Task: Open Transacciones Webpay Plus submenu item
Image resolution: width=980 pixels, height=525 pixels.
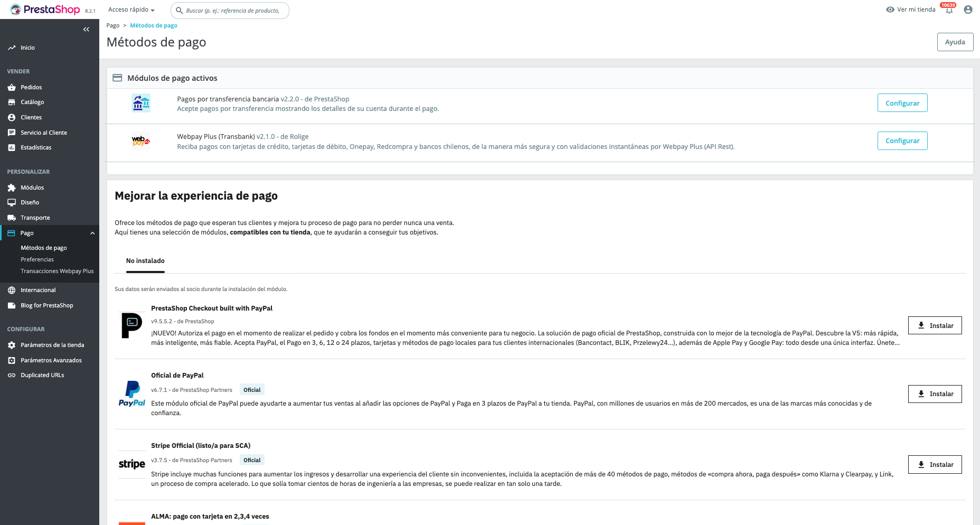Action: tap(57, 271)
